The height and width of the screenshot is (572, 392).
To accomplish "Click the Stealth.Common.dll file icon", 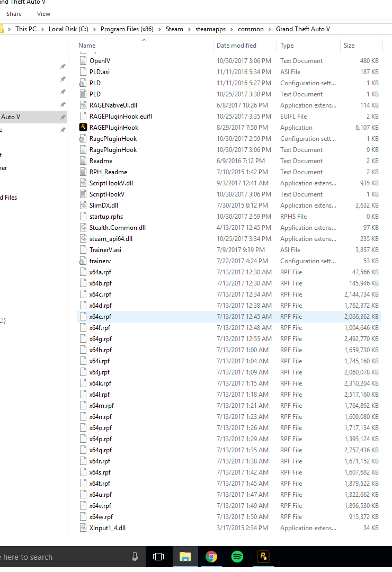I will [83, 228].
